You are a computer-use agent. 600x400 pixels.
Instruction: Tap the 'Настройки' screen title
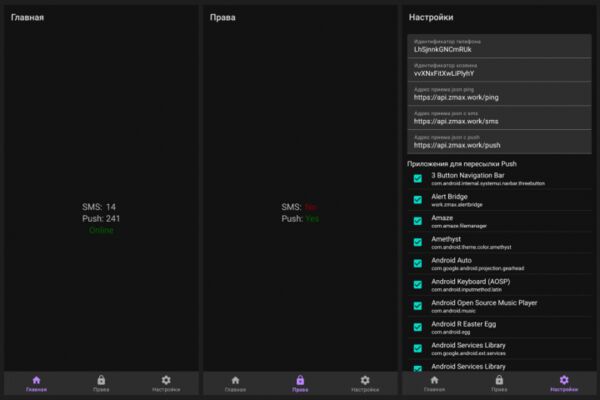[431, 17]
